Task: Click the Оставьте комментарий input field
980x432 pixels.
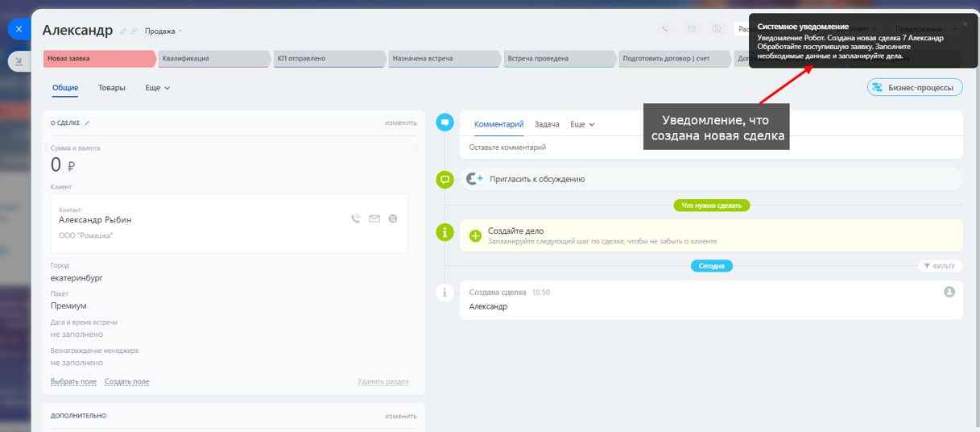Action: (x=711, y=147)
